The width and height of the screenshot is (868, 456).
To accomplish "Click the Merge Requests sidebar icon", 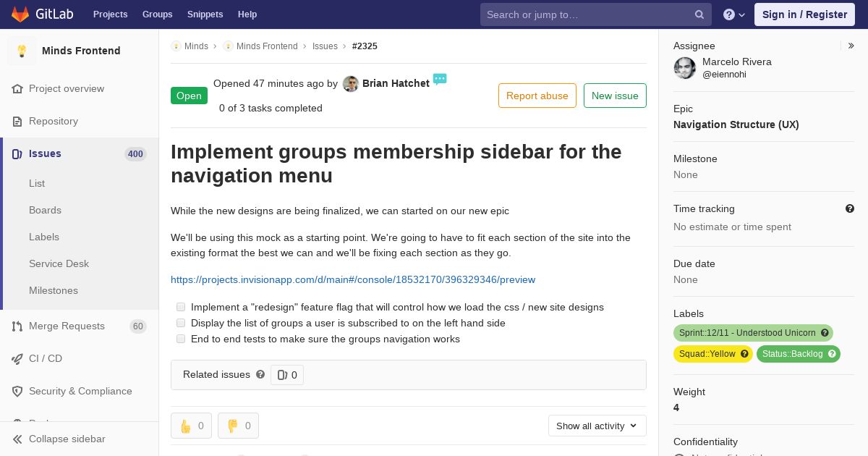I will 17,326.
